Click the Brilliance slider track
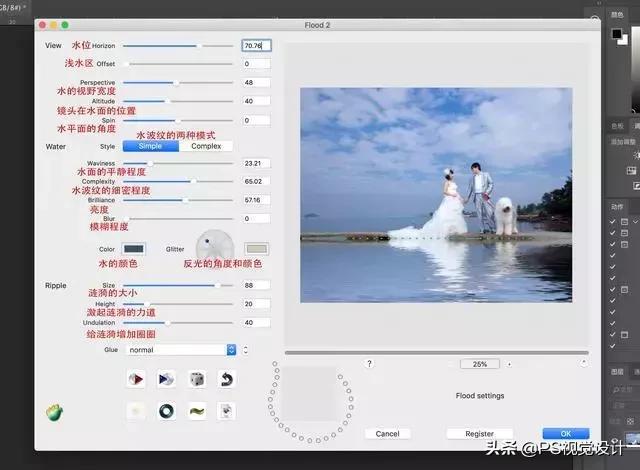The height and width of the screenshot is (470, 640). click(x=178, y=200)
